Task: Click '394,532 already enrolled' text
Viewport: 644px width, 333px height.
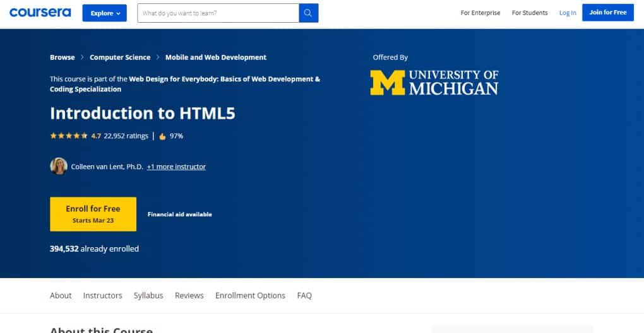Action: (95, 248)
